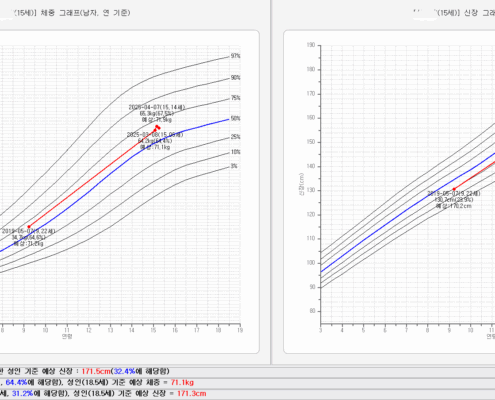495x400 pixels.
Task: Click the 신장(cm) vertical axis title
Action: [x=301, y=184]
